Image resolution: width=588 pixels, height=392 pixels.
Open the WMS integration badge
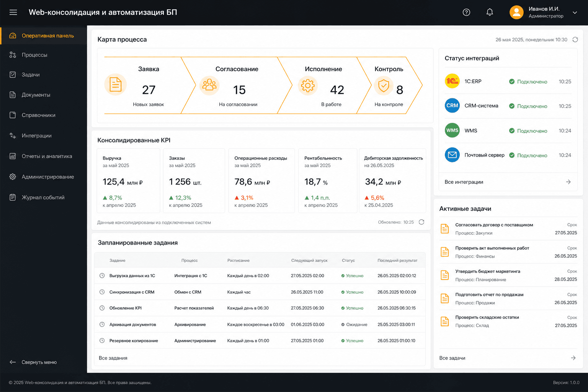(452, 130)
